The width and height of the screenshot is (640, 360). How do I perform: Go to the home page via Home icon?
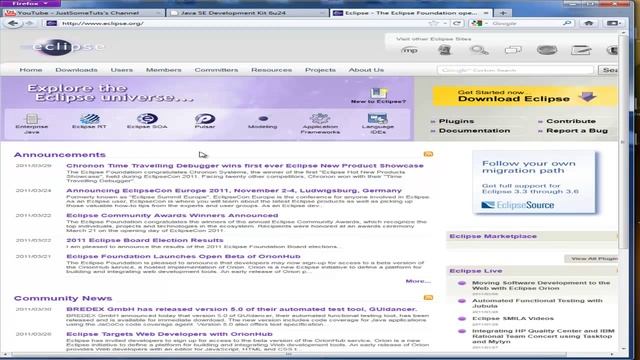[x=589, y=23]
